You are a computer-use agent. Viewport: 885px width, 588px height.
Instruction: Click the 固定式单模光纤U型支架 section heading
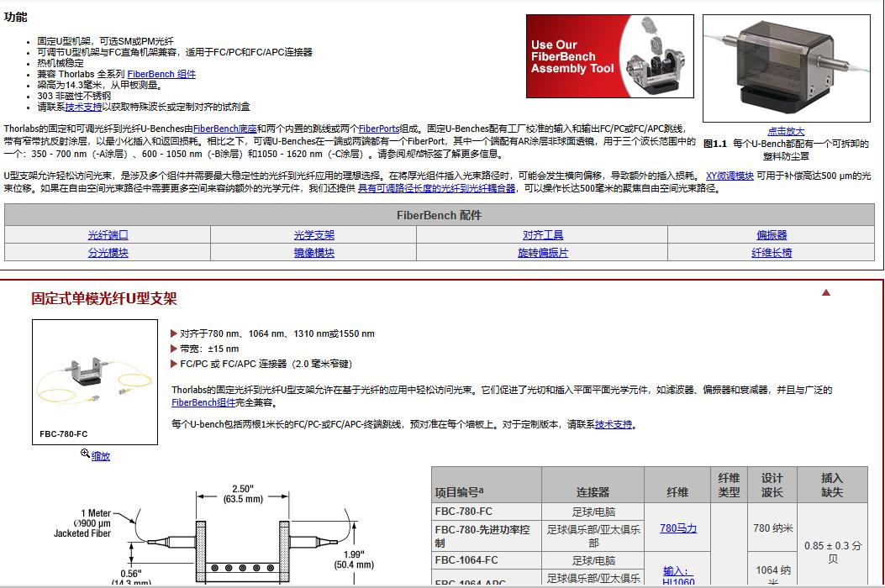coord(104,298)
